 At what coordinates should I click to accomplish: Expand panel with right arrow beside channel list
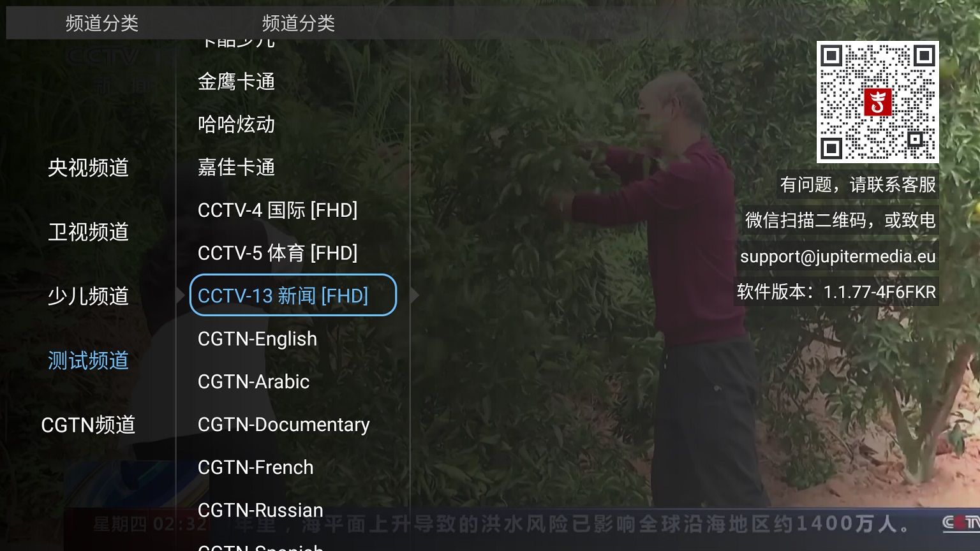[x=415, y=295]
